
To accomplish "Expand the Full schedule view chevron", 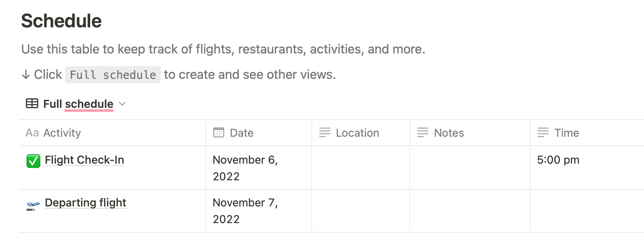I will 122,104.
